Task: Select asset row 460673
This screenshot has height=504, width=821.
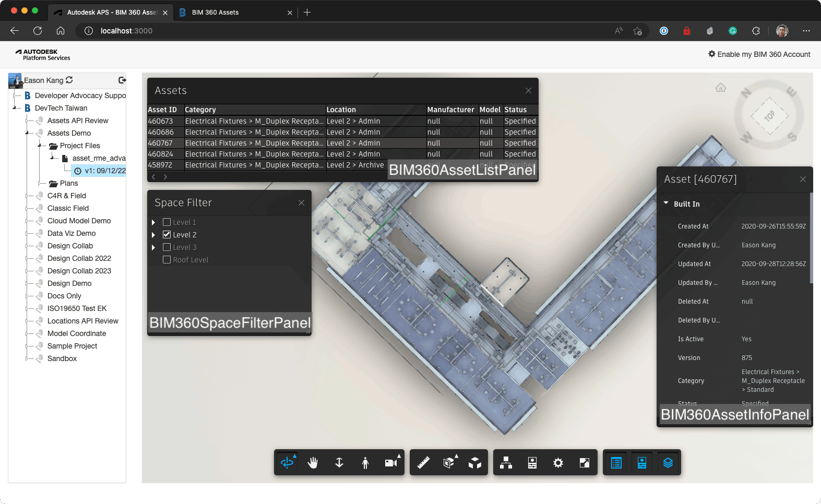Action: coord(342,121)
